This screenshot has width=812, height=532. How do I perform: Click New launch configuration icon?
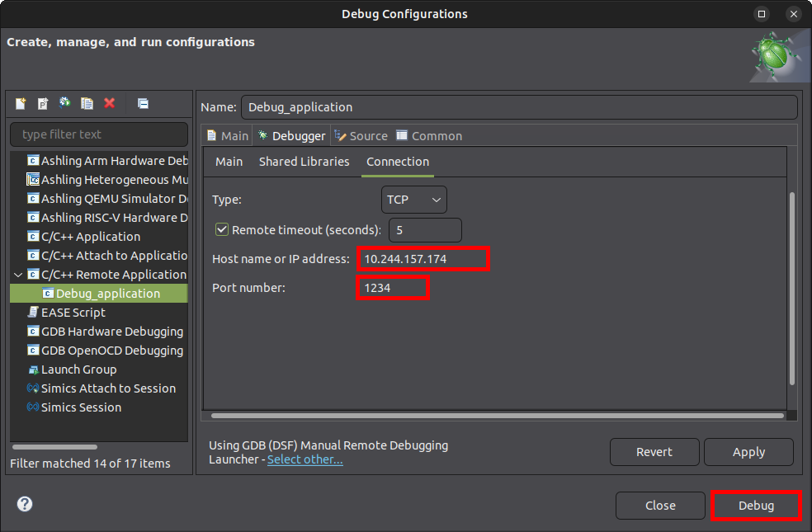[21, 103]
